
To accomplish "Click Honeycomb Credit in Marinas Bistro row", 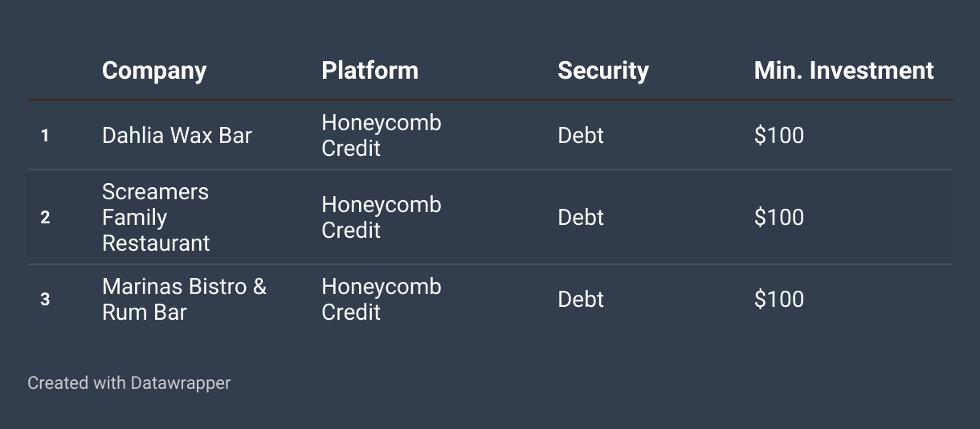I will (x=382, y=299).
